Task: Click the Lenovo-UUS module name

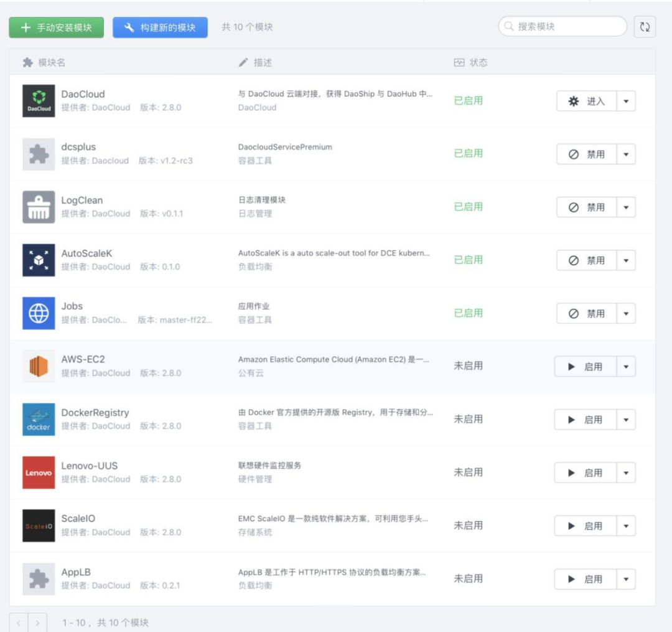Action: pos(89,466)
